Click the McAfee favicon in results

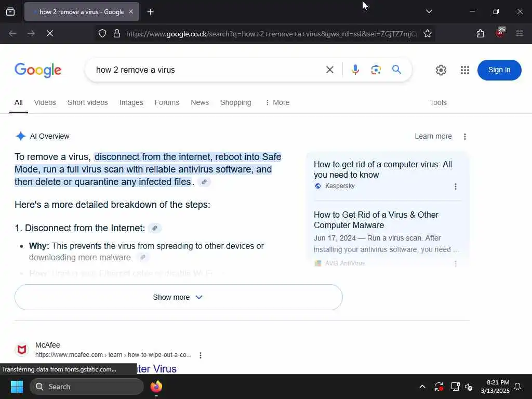click(x=22, y=350)
